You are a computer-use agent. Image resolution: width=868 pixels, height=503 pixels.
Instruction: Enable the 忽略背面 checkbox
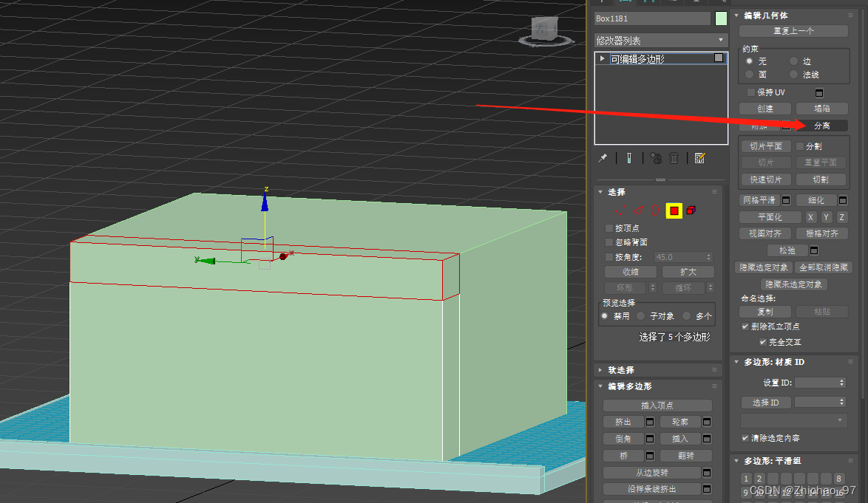point(609,242)
